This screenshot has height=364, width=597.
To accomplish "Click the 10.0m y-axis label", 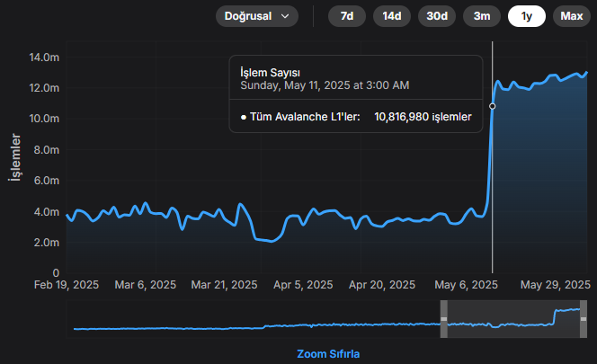I will pos(44,119).
